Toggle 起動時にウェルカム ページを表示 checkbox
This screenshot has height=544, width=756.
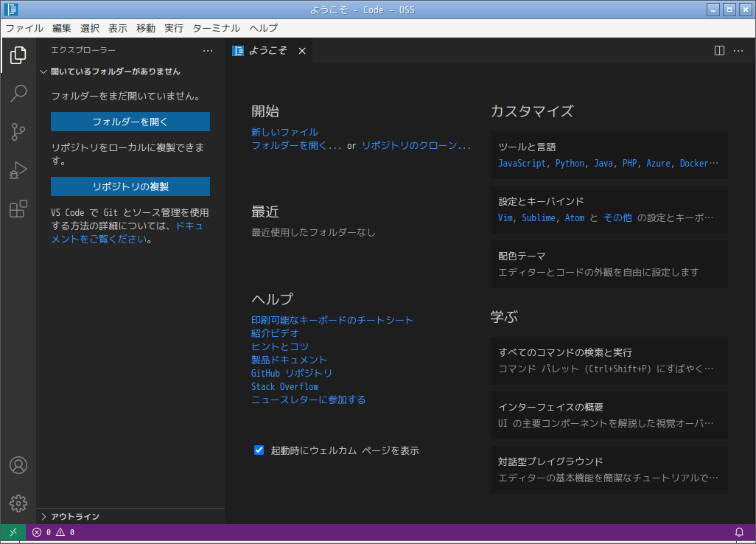click(259, 450)
